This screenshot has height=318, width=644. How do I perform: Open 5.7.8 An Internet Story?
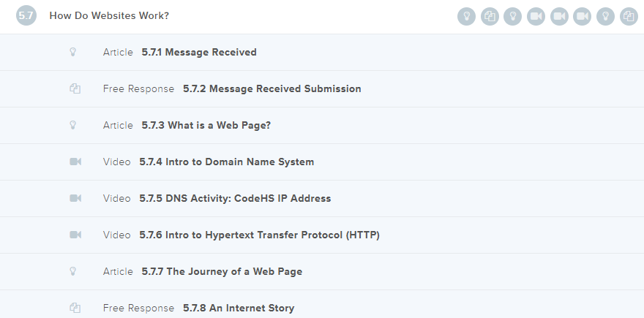[x=238, y=308]
